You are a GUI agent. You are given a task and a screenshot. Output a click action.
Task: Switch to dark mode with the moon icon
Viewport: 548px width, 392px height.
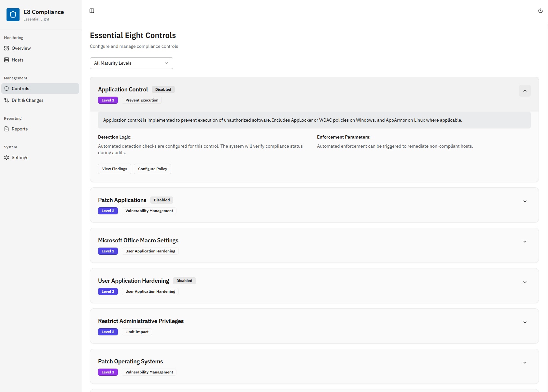pos(540,11)
